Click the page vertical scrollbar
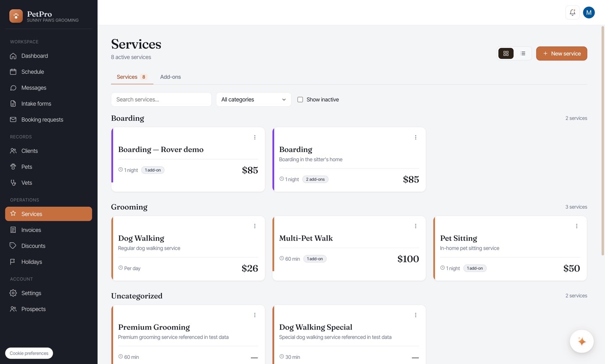This screenshot has width=605, height=364. [602, 141]
